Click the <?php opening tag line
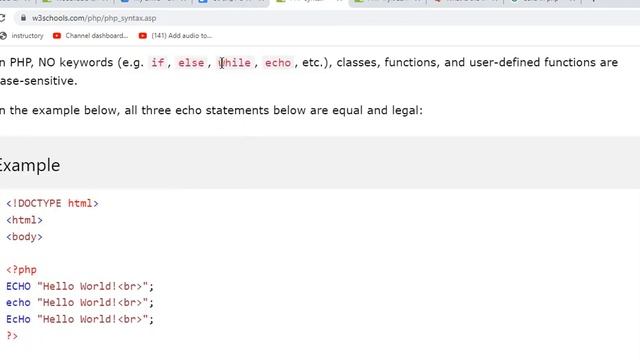Image resolution: width=640 pixels, height=360 pixels. [21, 270]
